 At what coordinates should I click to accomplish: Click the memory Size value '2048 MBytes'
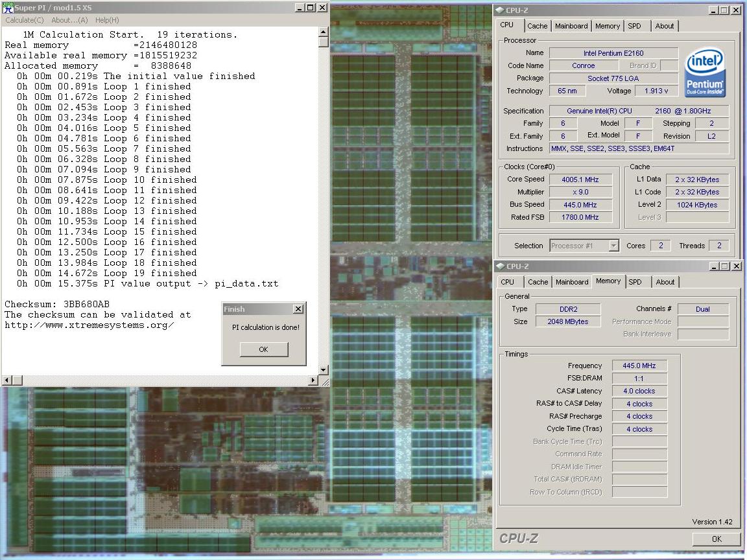[x=568, y=321]
